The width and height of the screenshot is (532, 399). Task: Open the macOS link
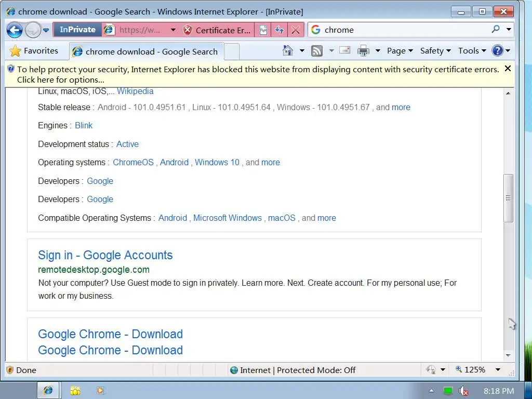click(282, 218)
